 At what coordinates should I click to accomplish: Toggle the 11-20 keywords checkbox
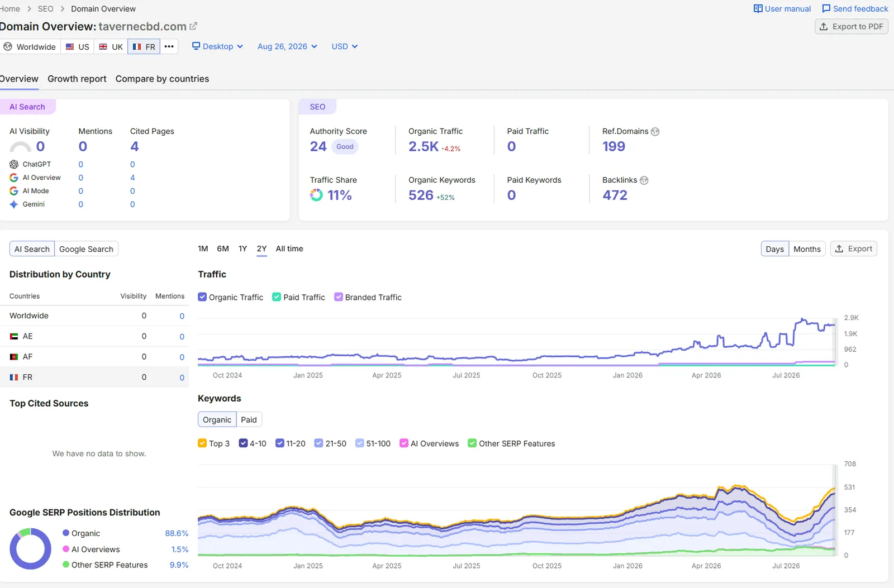click(x=280, y=443)
